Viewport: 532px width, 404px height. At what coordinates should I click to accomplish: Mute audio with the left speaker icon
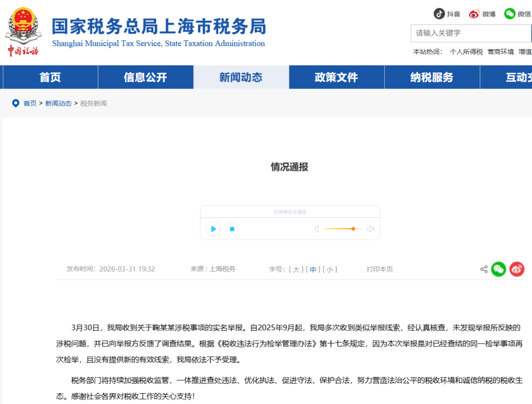317,229
